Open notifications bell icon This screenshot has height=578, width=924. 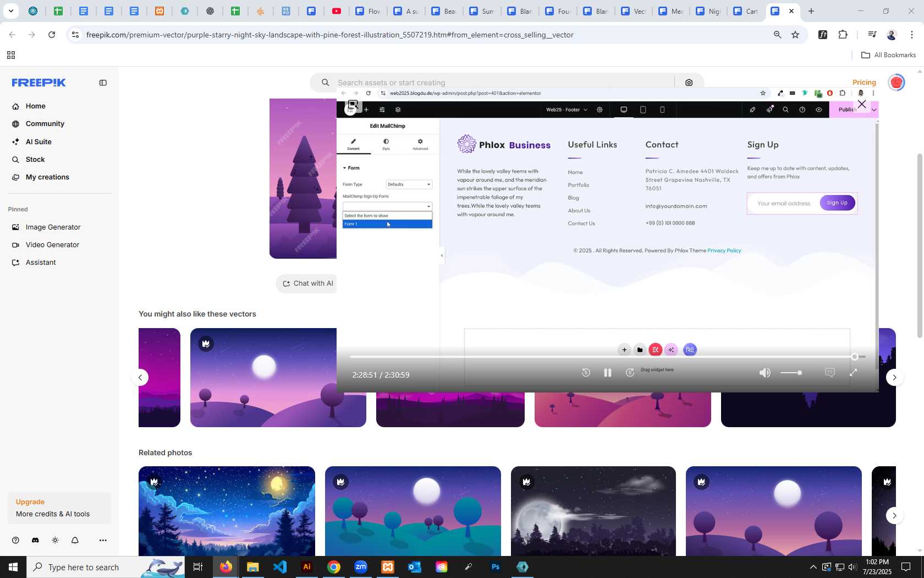click(x=75, y=540)
